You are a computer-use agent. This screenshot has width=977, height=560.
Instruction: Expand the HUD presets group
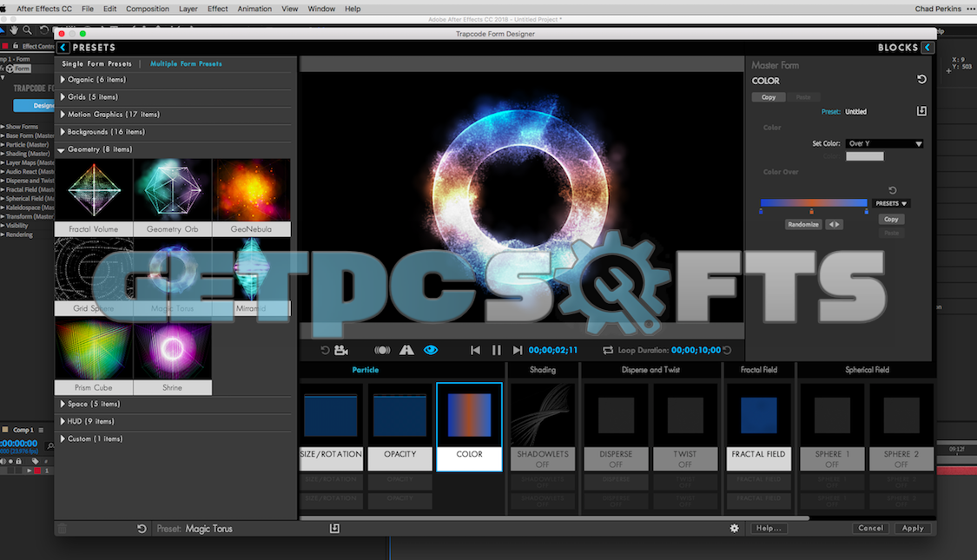[x=63, y=422]
